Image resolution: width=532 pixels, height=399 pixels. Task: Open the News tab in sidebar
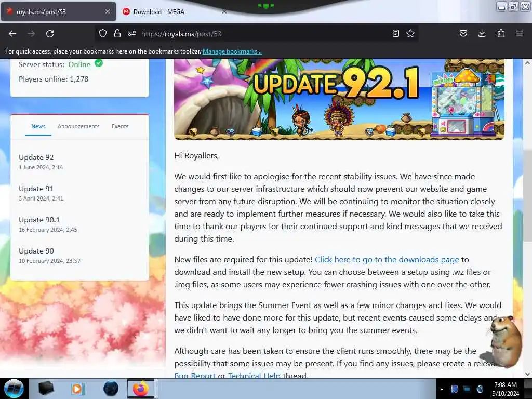[x=38, y=126]
